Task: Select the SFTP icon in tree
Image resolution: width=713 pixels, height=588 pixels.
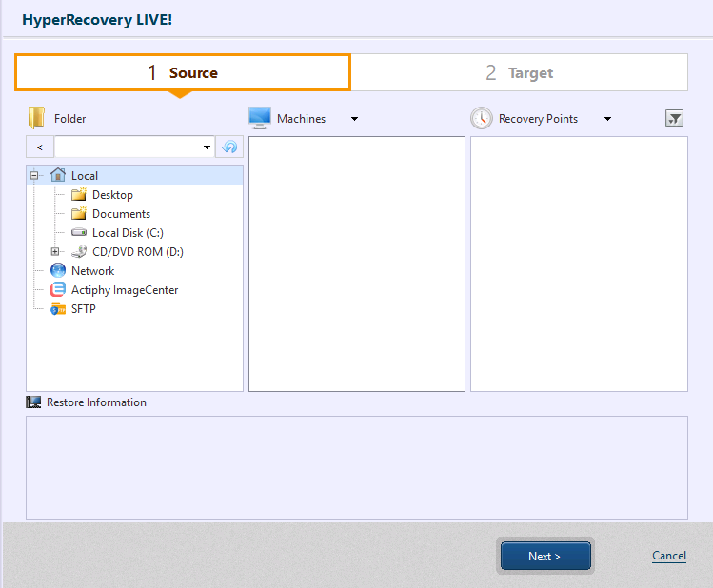Action: 58,309
